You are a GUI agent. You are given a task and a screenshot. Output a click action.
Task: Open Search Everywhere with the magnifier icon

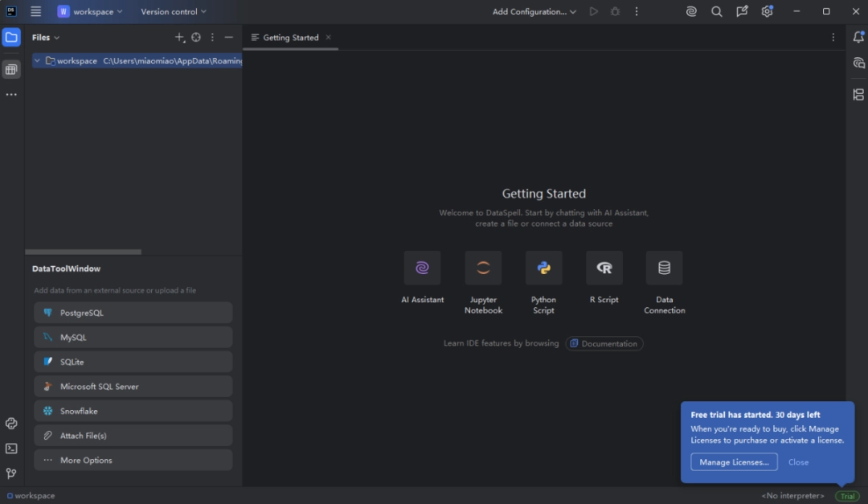tap(716, 11)
